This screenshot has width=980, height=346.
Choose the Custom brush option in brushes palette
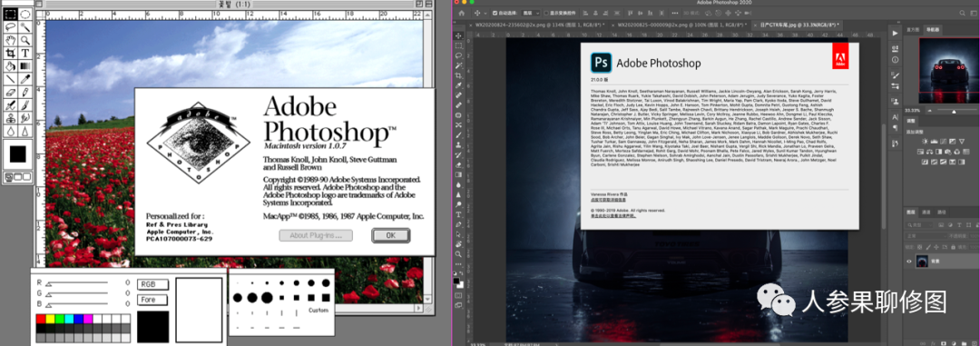point(318,311)
